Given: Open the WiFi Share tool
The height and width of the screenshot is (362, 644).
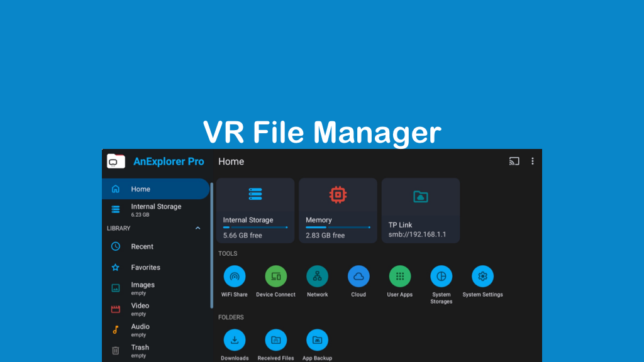Looking at the screenshot, I should pos(235,277).
